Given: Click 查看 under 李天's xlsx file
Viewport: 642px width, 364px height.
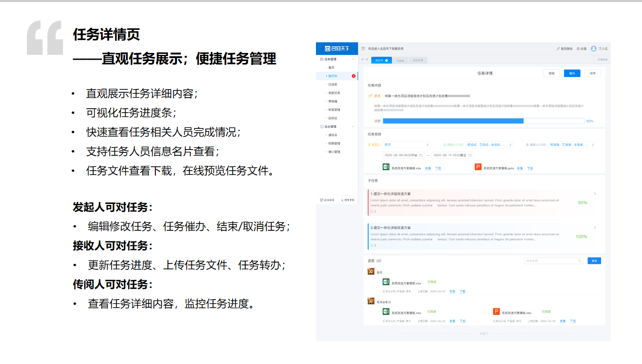Looking at the screenshot, I should click(x=453, y=291).
